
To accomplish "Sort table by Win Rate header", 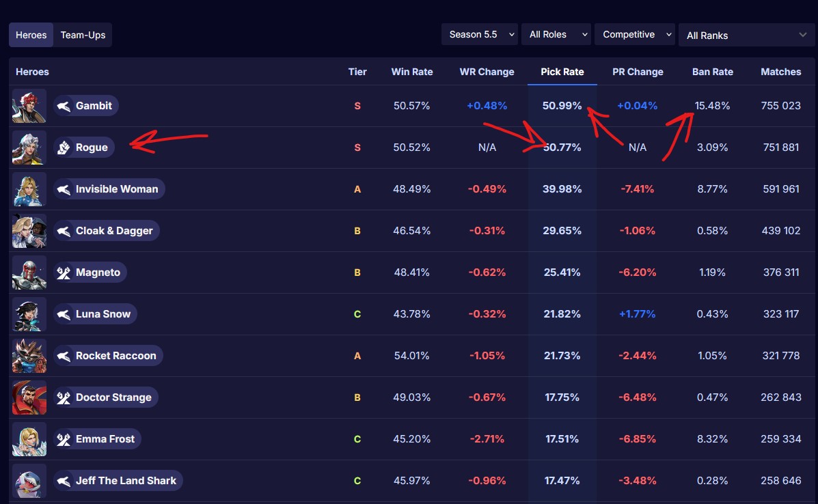I will (x=412, y=72).
